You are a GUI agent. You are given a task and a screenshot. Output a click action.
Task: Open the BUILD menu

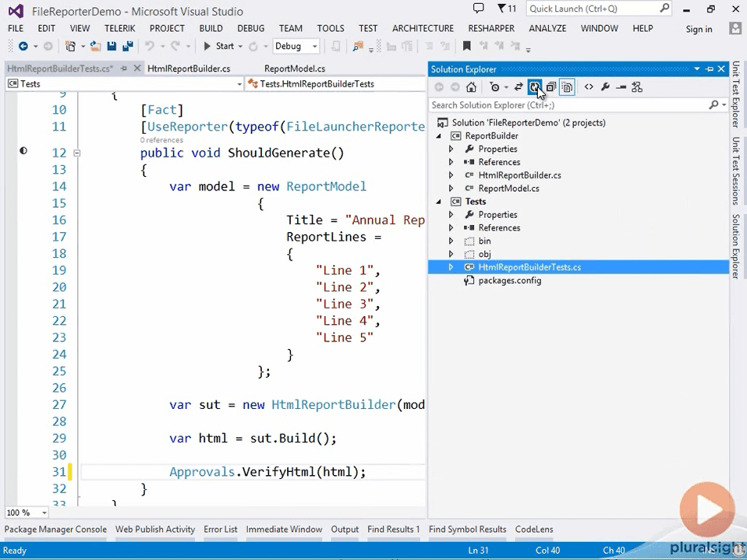[211, 28]
